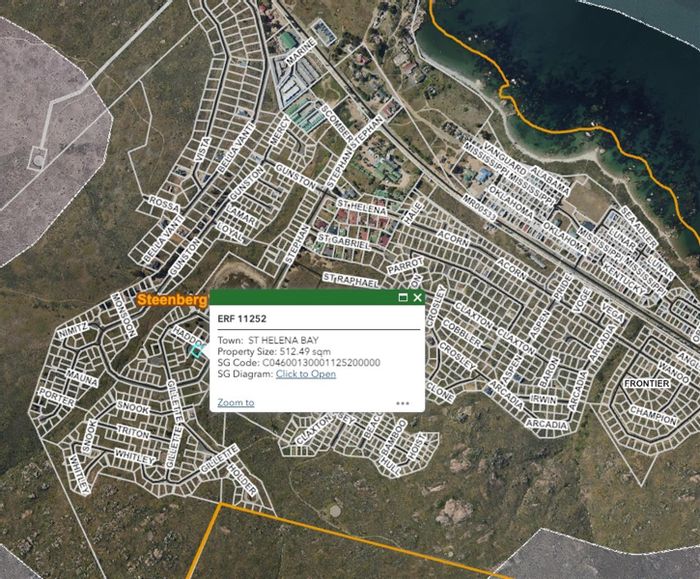The image size is (700, 579).
Task: Click the FRONTIER street label
Action: coord(647,383)
